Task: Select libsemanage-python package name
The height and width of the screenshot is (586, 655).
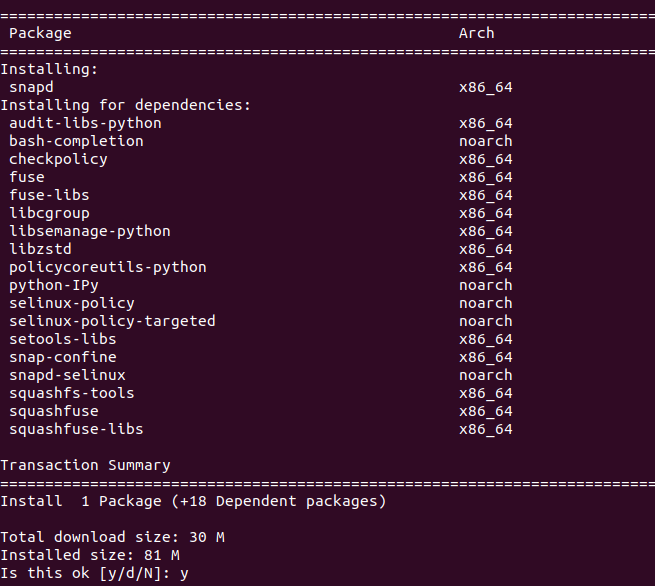Action: coord(90,231)
